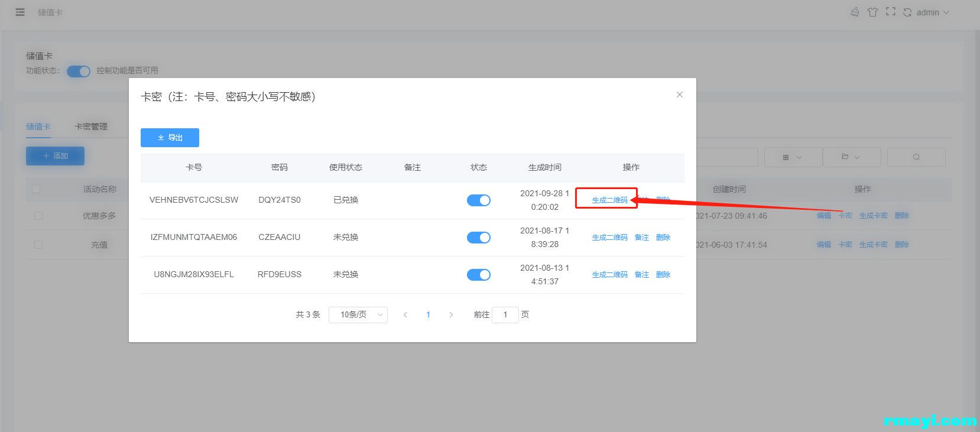Click 删除 for IZFMUNMTQTAAEM06 row
980x432 pixels.
[663, 238]
